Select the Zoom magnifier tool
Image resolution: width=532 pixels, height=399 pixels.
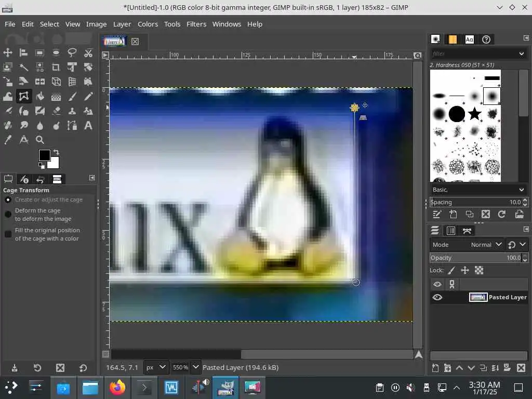pyautogui.click(x=39, y=140)
